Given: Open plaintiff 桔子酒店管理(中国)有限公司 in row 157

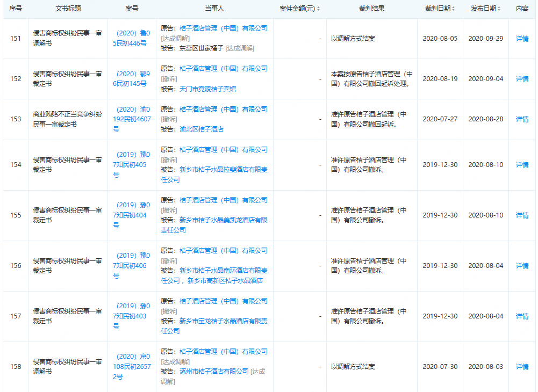Looking at the screenshot, I should tap(224, 301).
